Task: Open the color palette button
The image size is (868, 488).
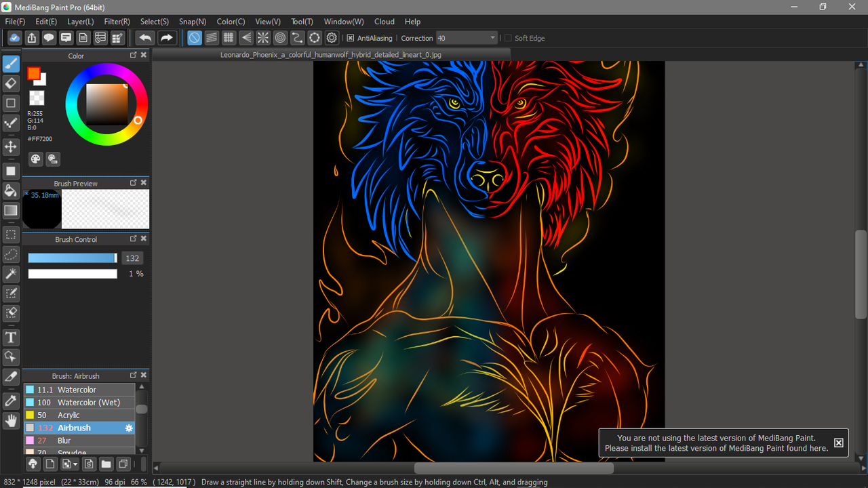Action: (35, 159)
